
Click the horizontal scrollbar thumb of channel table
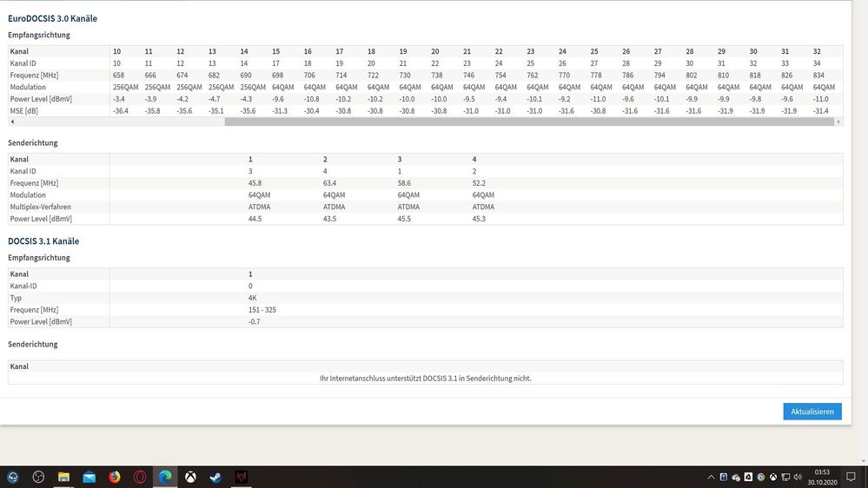coord(528,122)
